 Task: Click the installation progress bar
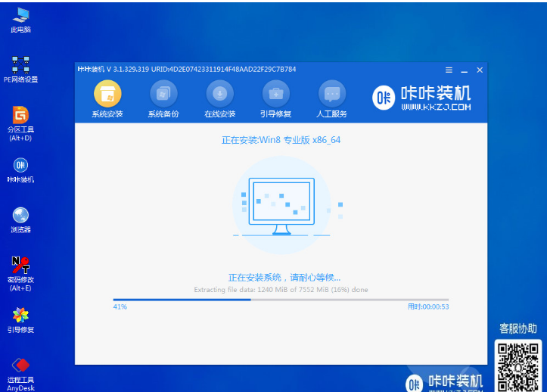[281, 300]
